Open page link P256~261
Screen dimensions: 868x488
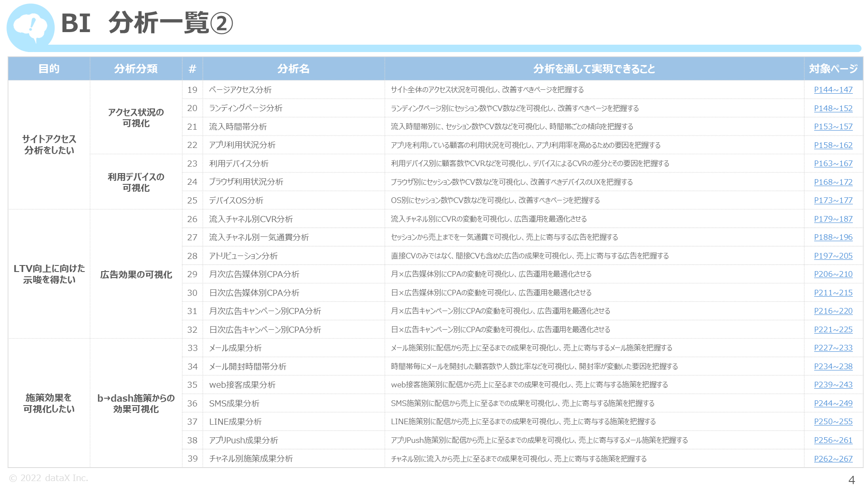coord(833,440)
